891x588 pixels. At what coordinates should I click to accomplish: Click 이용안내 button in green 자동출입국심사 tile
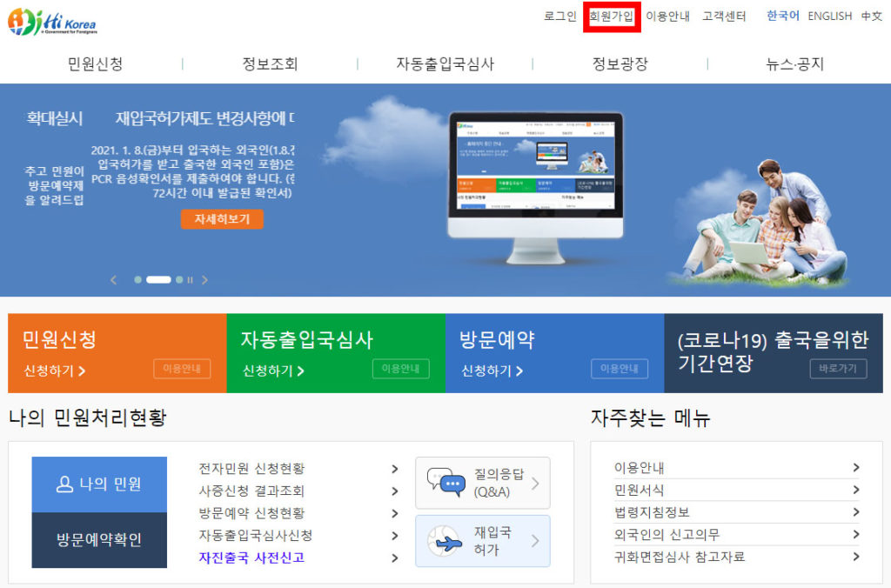pyautogui.click(x=400, y=369)
